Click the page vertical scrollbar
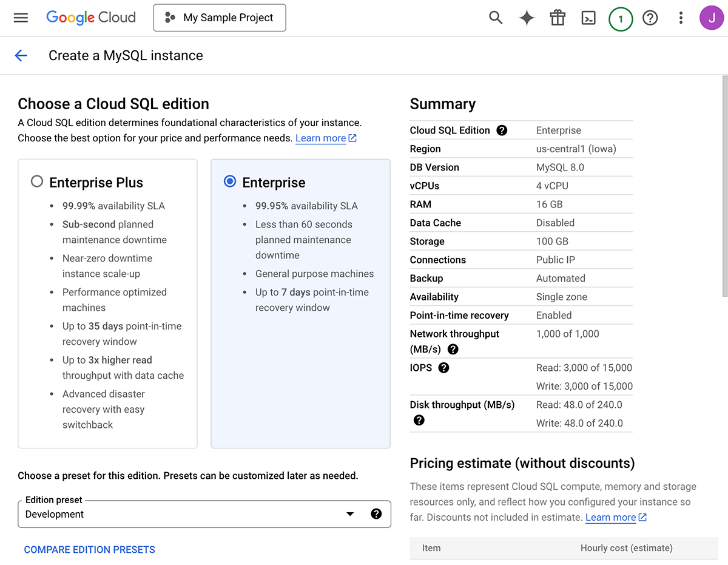 pos(725,186)
